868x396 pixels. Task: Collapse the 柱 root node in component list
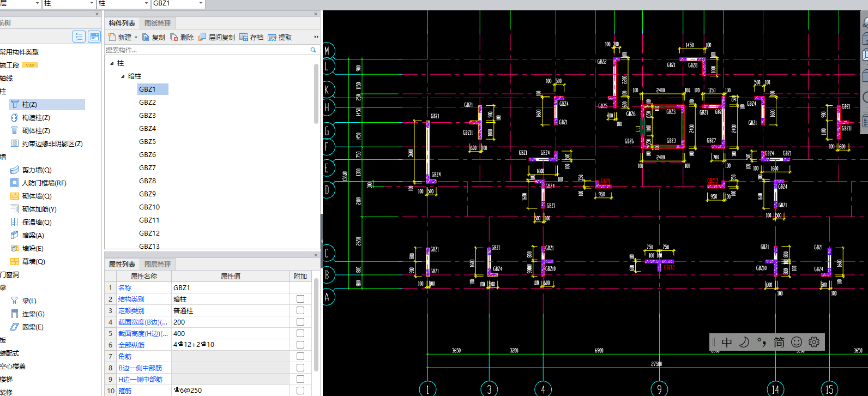tap(112, 63)
